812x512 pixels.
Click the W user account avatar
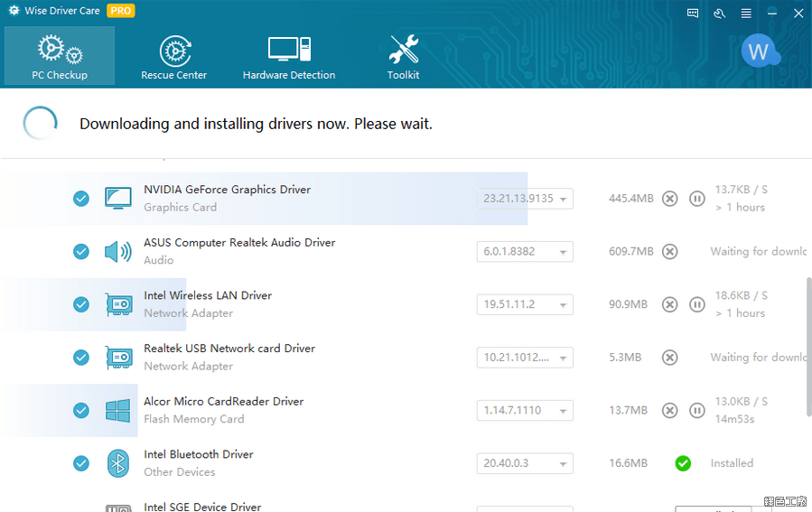761,51
